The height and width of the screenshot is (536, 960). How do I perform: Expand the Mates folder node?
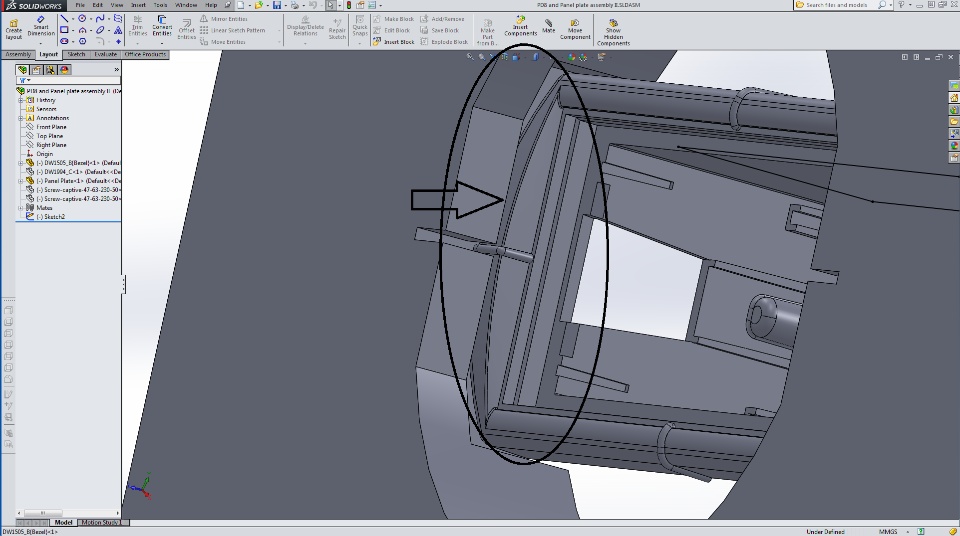click(x=21, y=208)
